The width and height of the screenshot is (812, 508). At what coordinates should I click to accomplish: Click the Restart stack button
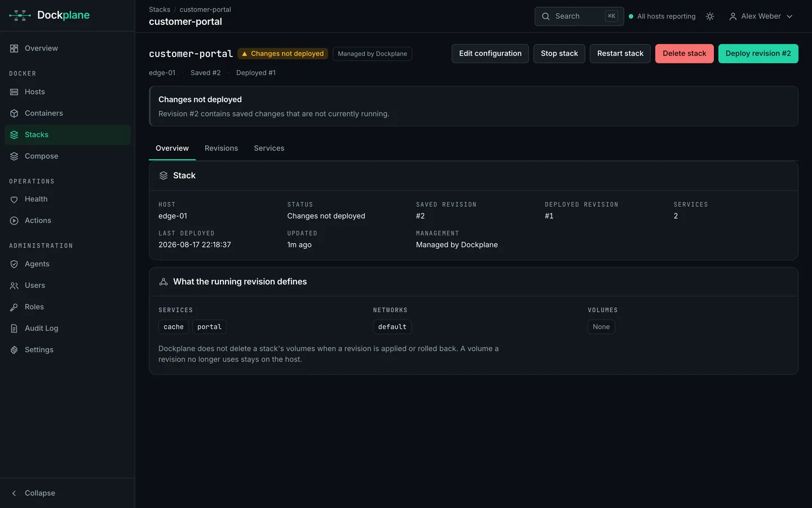coord(620,54)
